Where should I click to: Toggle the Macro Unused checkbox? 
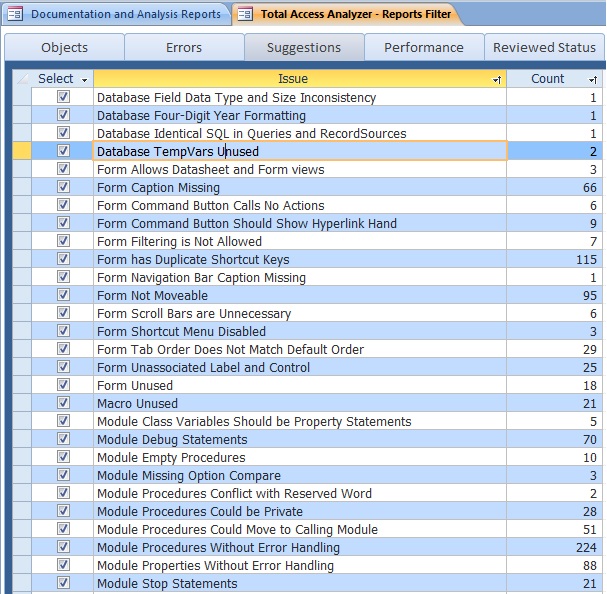pyautogui.click(x=63, y=403)
